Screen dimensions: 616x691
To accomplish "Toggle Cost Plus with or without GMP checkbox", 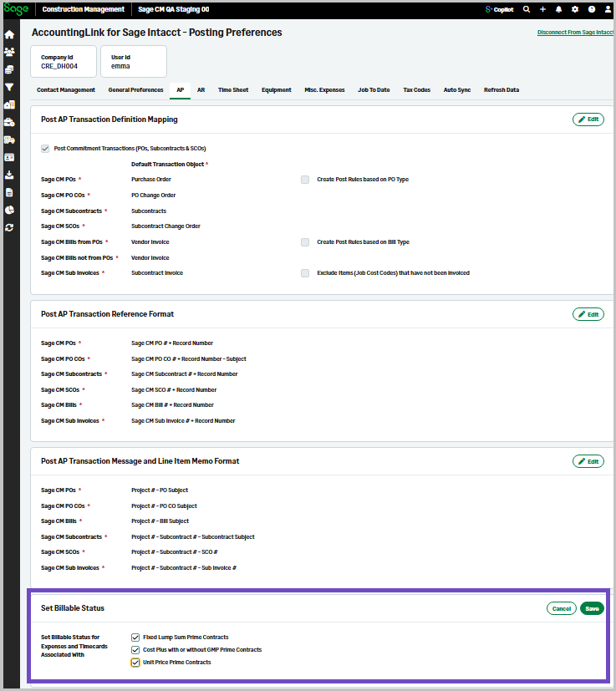I will [x=135, y=650].
